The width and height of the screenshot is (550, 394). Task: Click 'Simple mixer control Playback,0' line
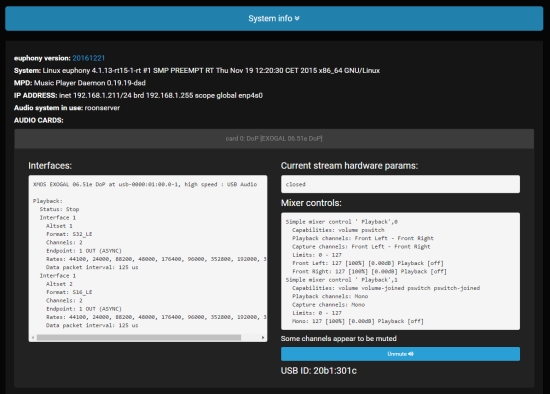click(341, 222)
